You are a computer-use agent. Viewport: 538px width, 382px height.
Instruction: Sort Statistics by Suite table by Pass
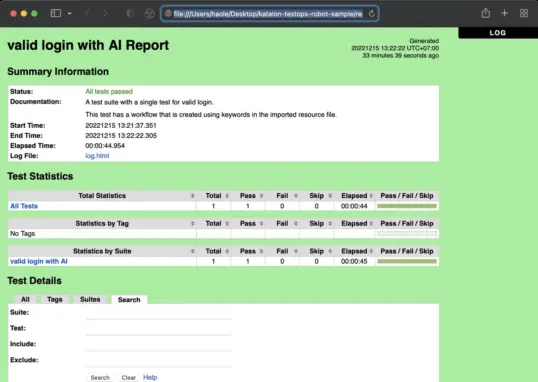click(x=248, y=251)
